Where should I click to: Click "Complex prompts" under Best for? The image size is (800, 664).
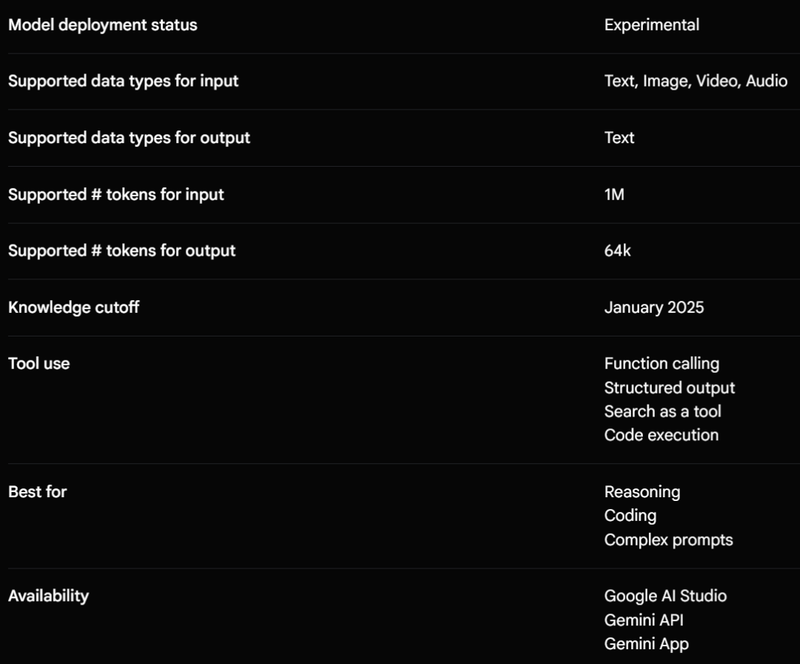coord(668,540)
